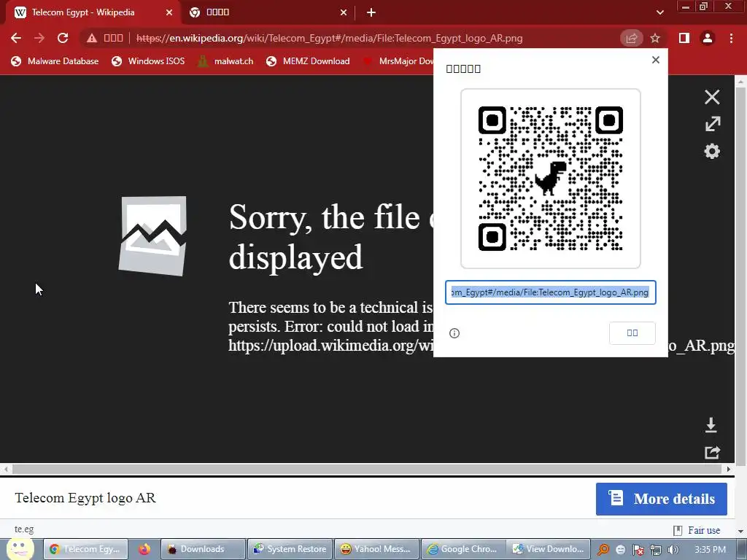The height and width of the screenshot is (560, 747).
Task: Click the URL field in QR code dialog
Action: [x=550, y=292]
